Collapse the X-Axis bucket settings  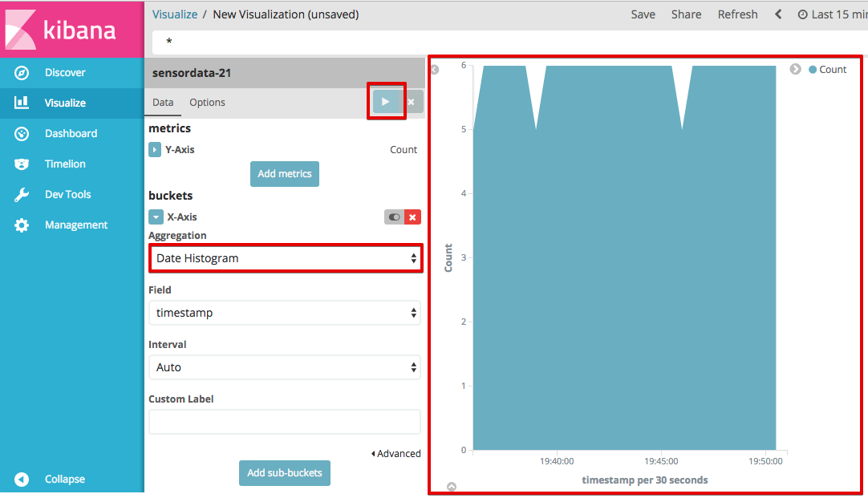point(156,217)
